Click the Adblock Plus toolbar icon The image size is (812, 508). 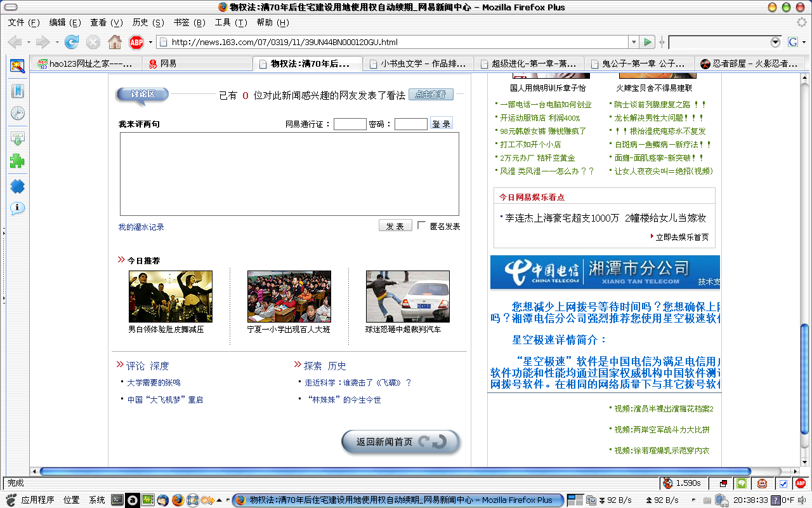pyautogui.click(x=136, y=43)
